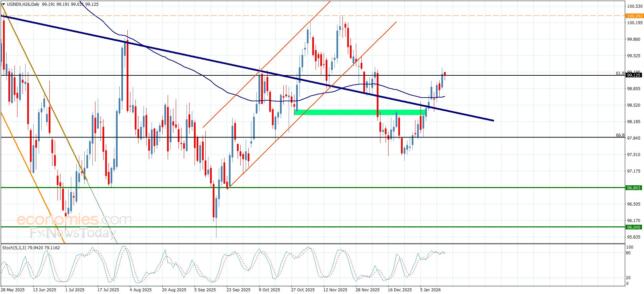Screen dimensions: 644x294
Task: Click the black 99.125 current price tag
Action: (634, 75)
